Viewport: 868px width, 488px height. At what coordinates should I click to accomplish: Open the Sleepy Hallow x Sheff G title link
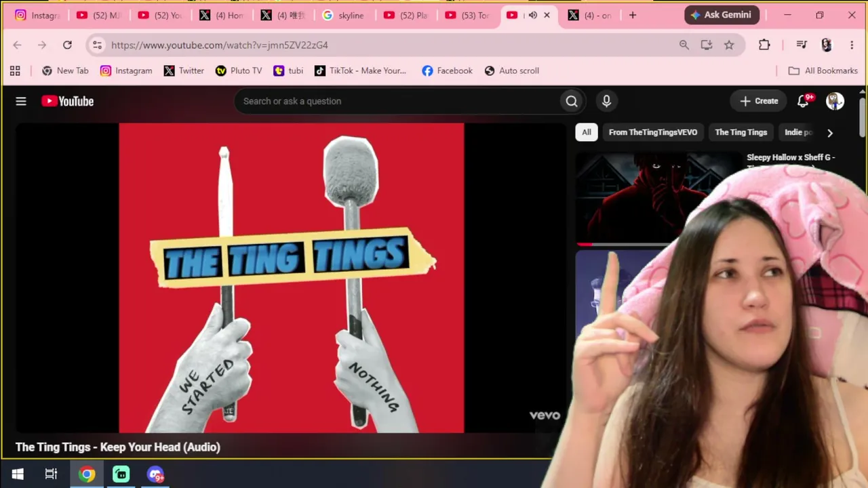[791, 157]
